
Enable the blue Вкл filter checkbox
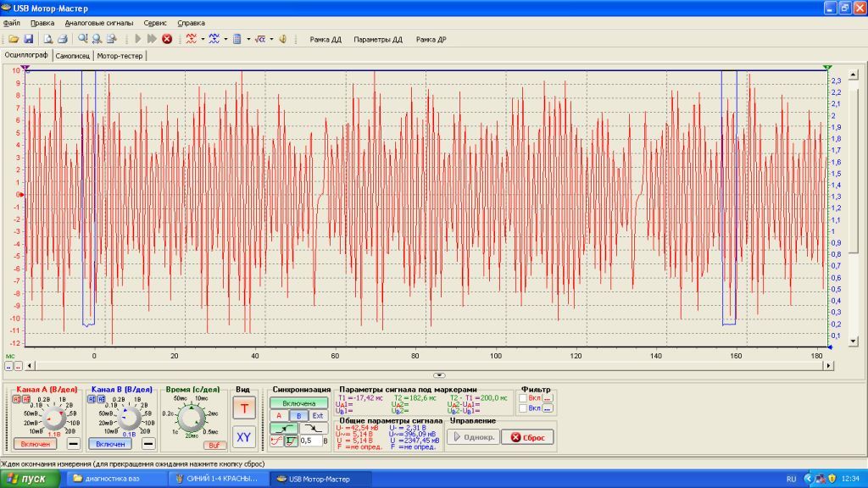click(x=522, y=408)
